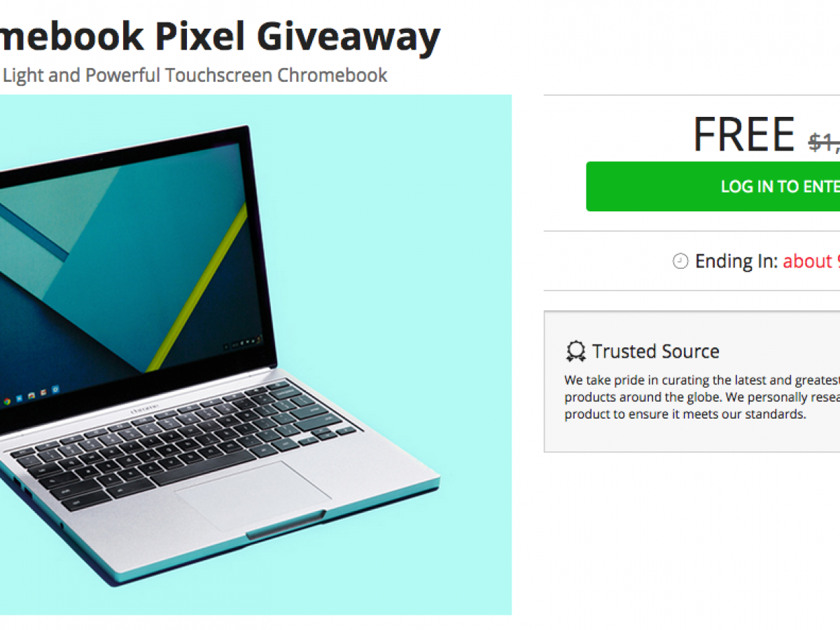Screen dimensions: 840x630
Task: Click the Chrome icon on the laptop's shelf
Action: (x=7, y=401)
